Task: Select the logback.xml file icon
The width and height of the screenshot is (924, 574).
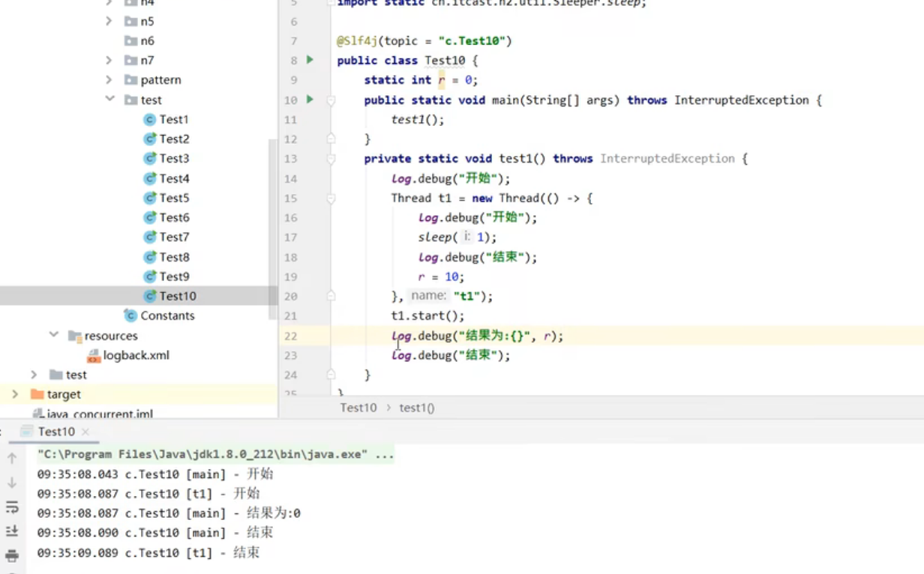Action: (x=94, y=356)
